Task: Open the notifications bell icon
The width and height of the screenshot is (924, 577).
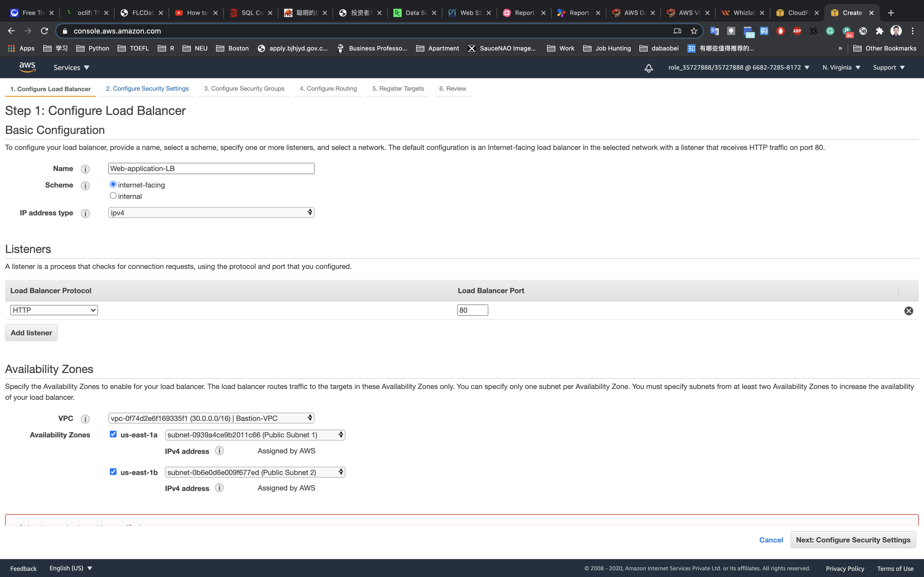Action: click(648, 68)
